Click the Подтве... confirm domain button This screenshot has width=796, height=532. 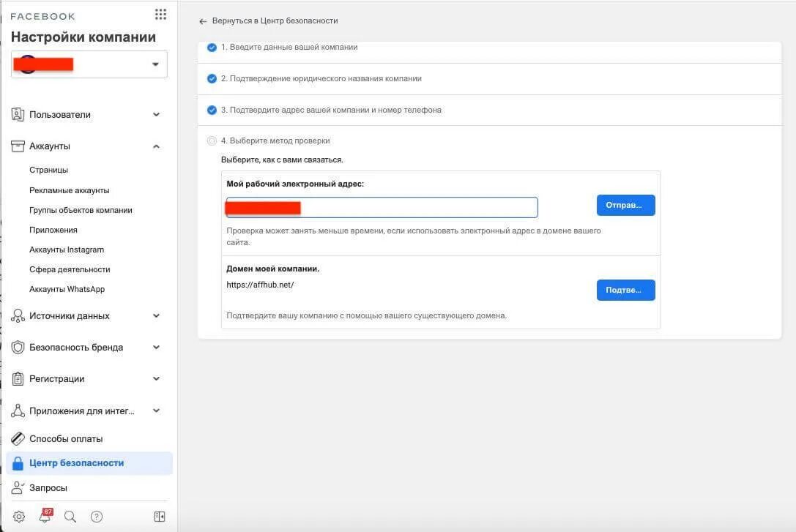tap(625, 290)
